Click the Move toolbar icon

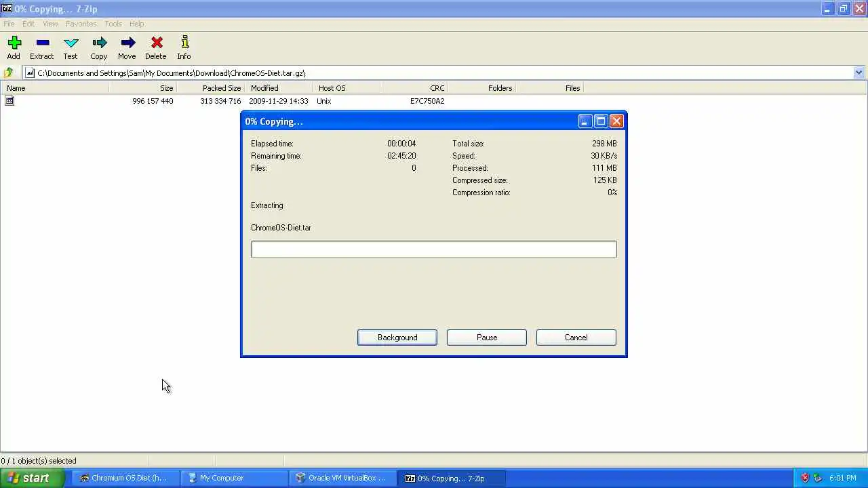click(x=127, y=43)
